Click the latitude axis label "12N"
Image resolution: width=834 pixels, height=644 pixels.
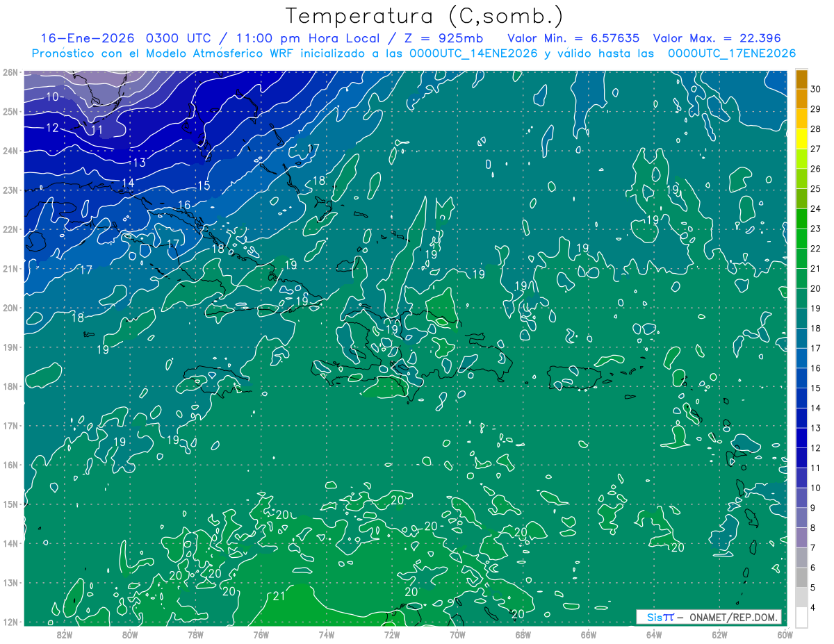[x=10, y=622]
